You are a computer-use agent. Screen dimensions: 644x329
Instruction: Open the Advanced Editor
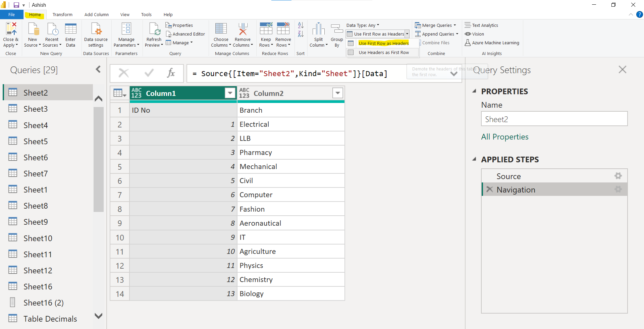[x=185, y=34]
